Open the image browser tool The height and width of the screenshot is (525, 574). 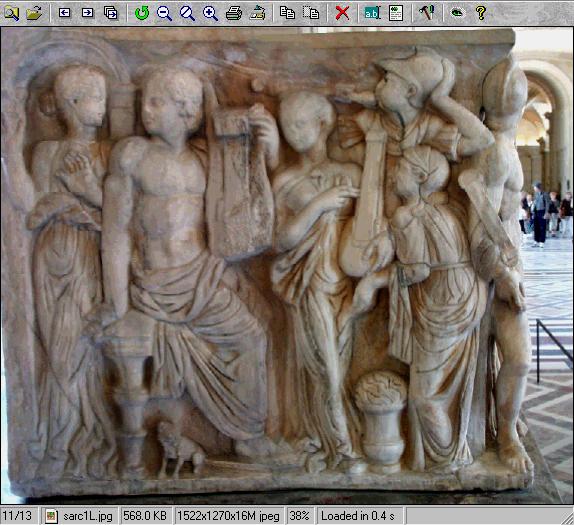[11, 13]
